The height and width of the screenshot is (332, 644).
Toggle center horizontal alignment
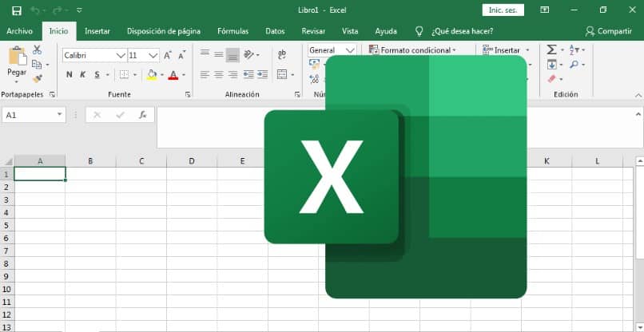219,75
